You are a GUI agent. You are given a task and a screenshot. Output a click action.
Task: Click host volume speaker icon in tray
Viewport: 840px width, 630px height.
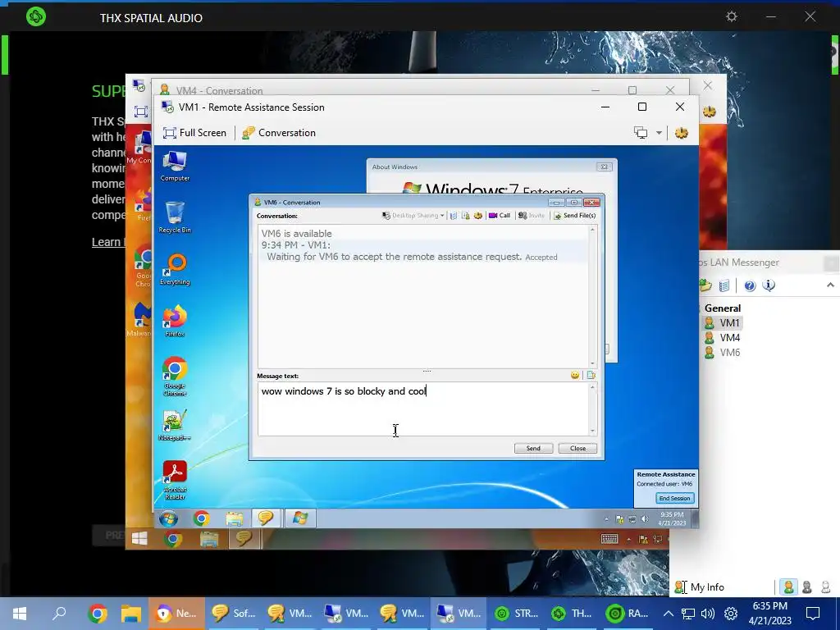click(x=708, y=614)
